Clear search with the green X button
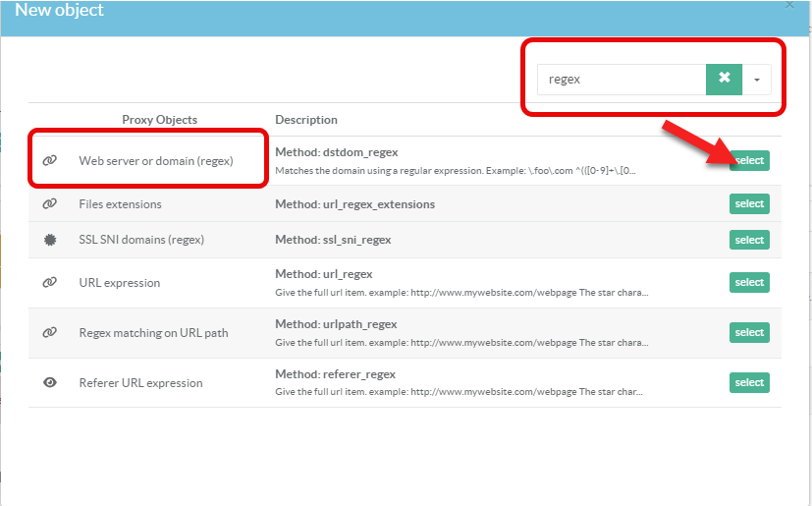 [x=724, y=79]
